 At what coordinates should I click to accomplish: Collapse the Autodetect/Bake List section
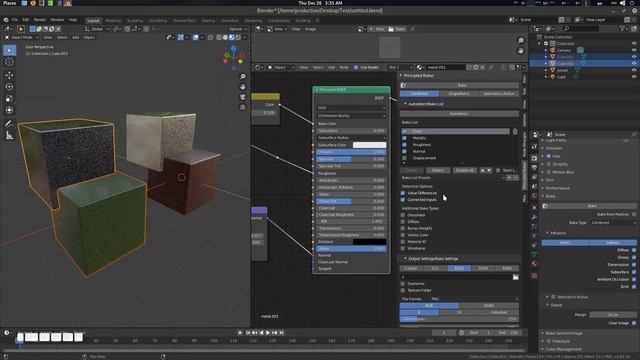click(x=405, y=104)
